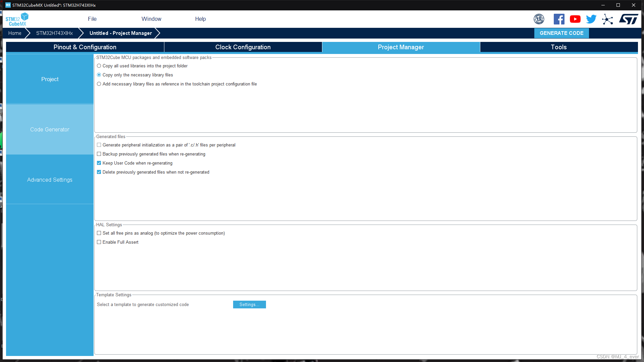
Task: Select Copy all used libraries option
Action: [99, 66]
